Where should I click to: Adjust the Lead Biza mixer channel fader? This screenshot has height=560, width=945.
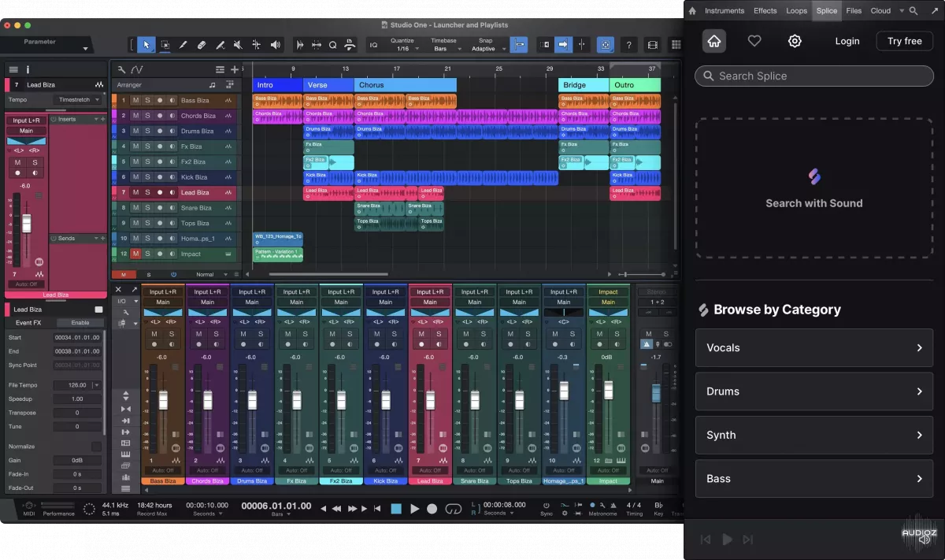click(x=430, y=399)
